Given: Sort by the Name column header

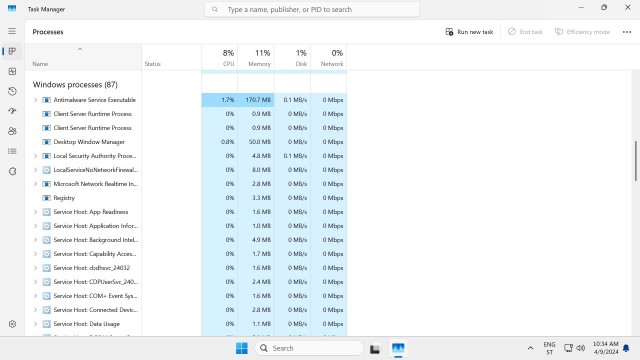Looking at the screenshot, I should click(x=83, y=57).
